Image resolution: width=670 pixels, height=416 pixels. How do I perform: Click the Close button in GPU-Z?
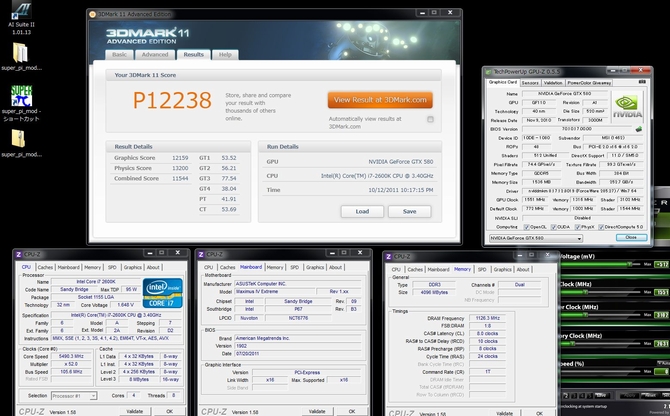tap(631, 237)
